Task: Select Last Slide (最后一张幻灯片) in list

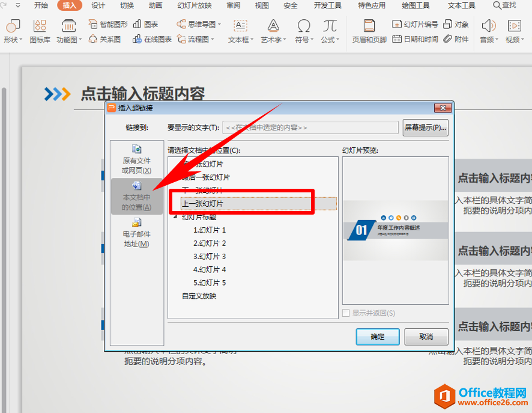Action: [x=206, y=177]
